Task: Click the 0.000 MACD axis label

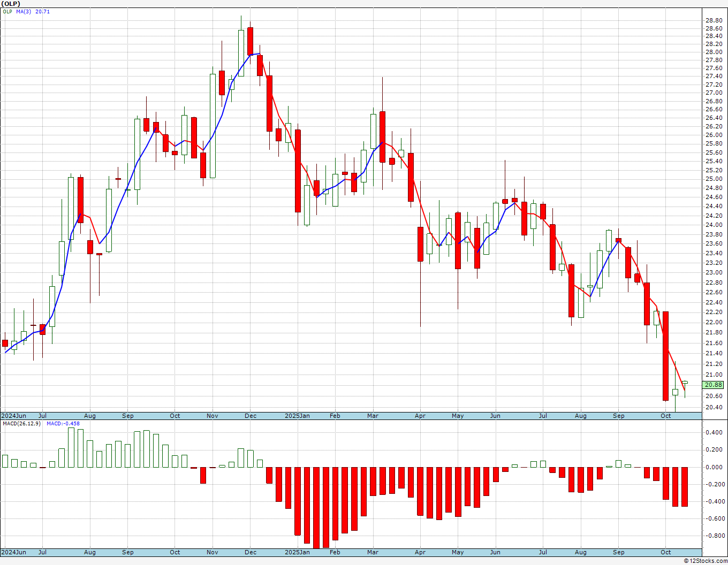Action: coord(714,467)
